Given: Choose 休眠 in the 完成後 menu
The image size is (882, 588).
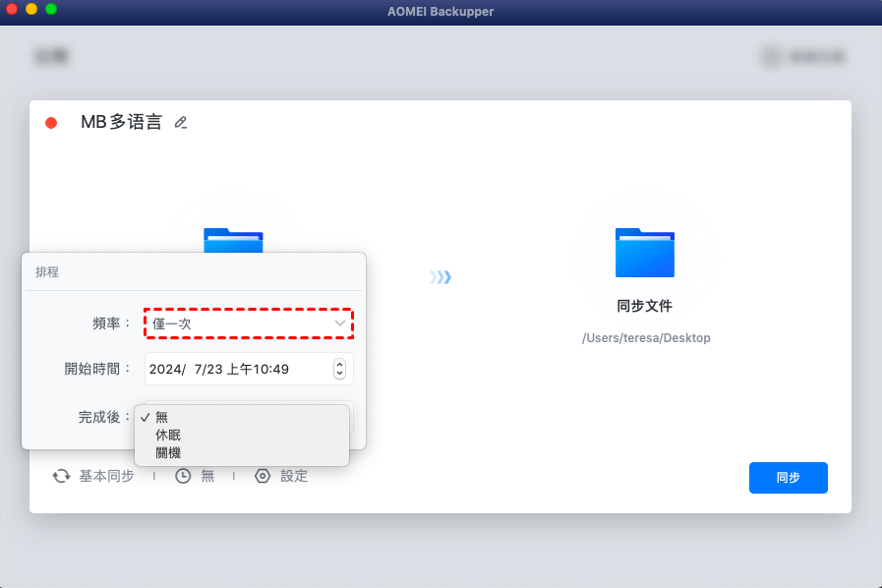Looking at the screenshot, I should click(x=242, y=435).
